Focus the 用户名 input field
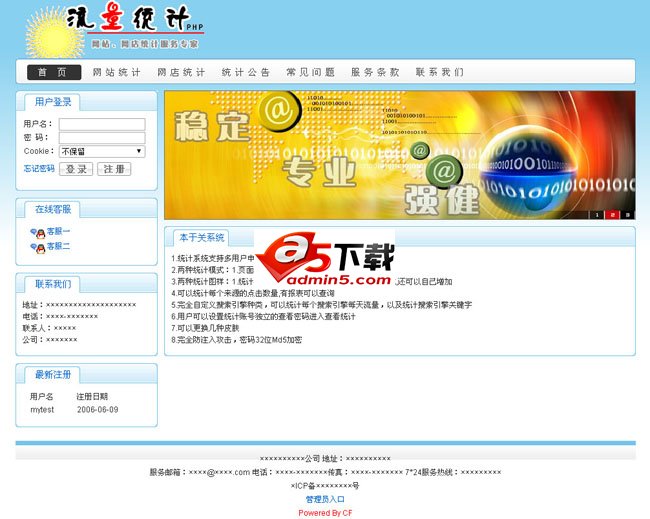 [102, 124]
